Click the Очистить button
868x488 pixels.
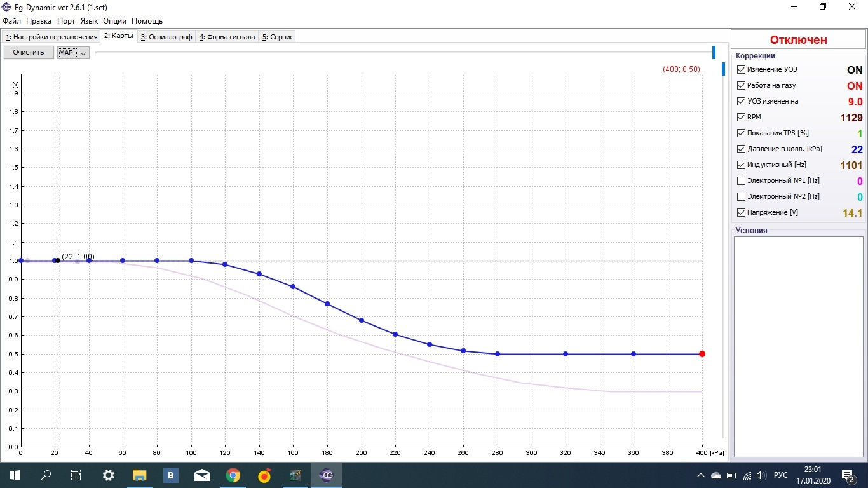[29, 53]
